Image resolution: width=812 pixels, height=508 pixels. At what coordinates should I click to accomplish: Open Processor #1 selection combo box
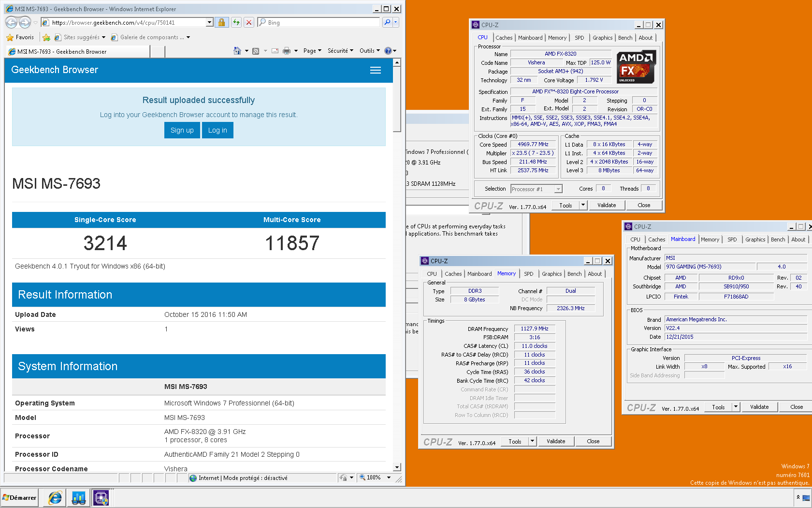pos(536,189)
